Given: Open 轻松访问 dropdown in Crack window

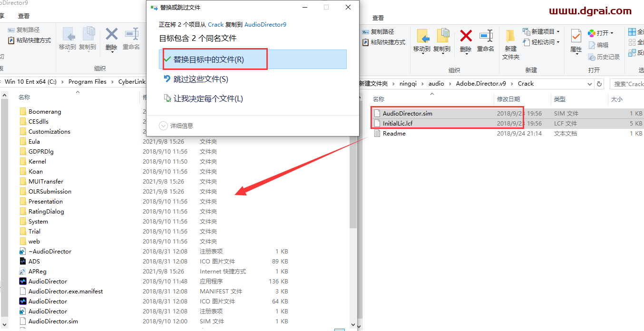Looking at the screenshot, I should point(541,42).
